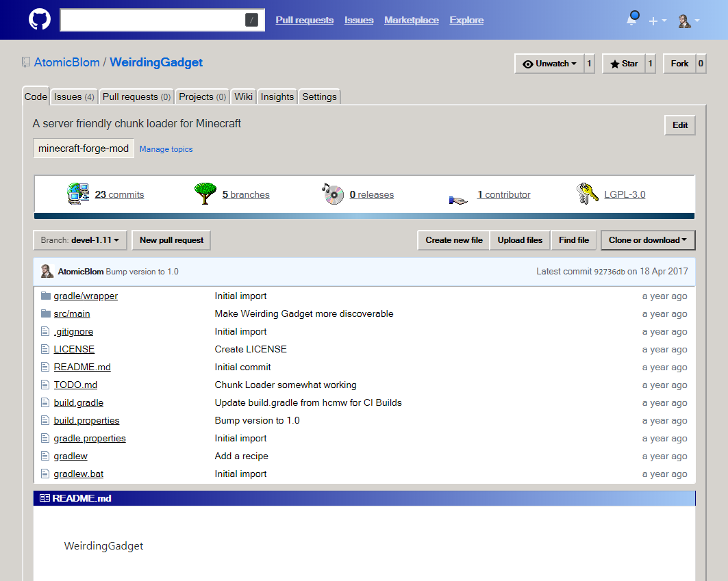
Task: Click the gradlew.bat file icon
Action: tap(45, 474)
